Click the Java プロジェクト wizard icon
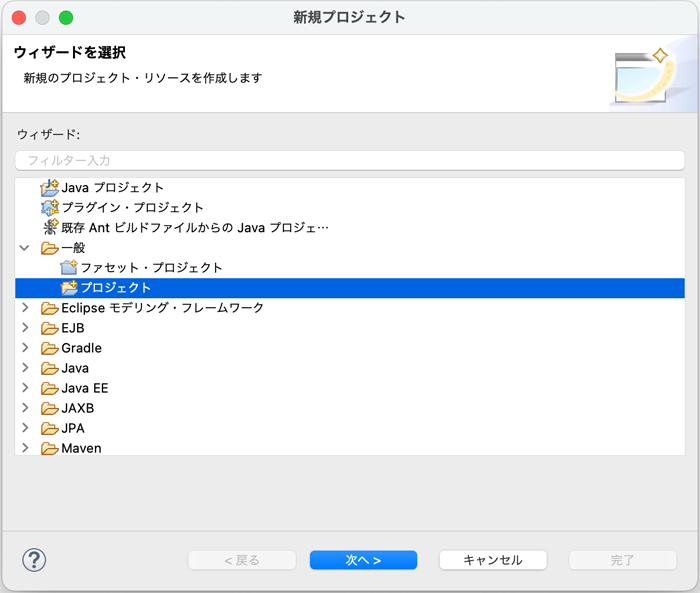 coord(50,188)
